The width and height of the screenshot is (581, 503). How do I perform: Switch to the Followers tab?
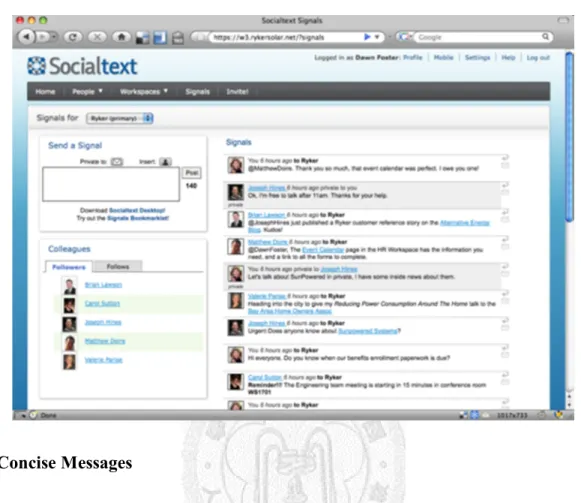tap(69, 267)
